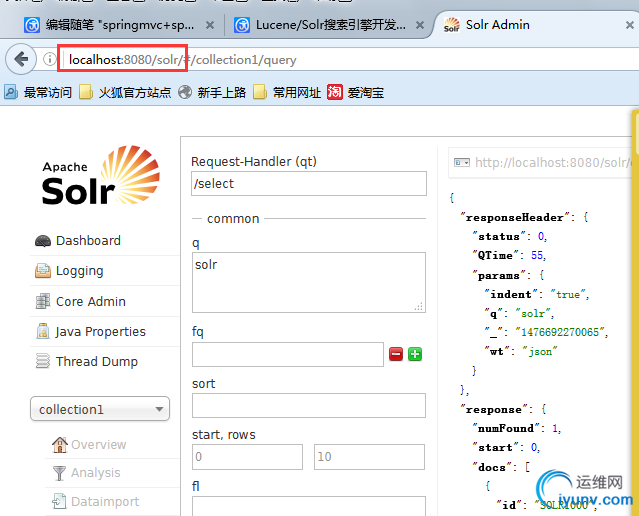Click the "indent": "true" param line
Image resolution: width=639 pixels, height=516 pixels.
536,294
